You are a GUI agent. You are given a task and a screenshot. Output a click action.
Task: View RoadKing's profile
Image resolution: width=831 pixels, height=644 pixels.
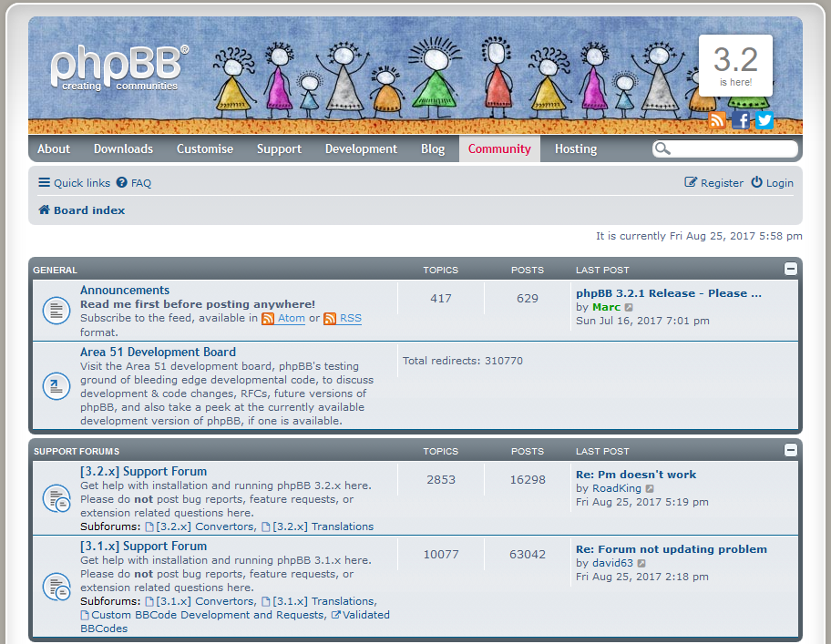(x=617, y=488)
